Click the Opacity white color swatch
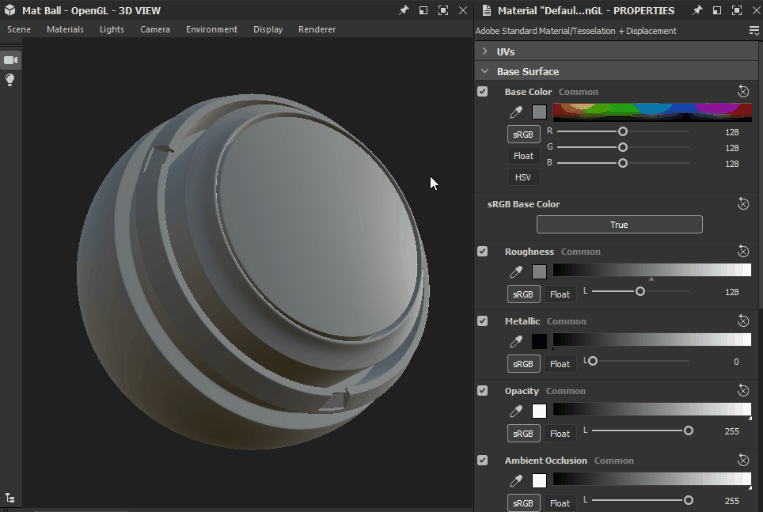This screenshot has height=512, width=763. [x=539, y=411]
